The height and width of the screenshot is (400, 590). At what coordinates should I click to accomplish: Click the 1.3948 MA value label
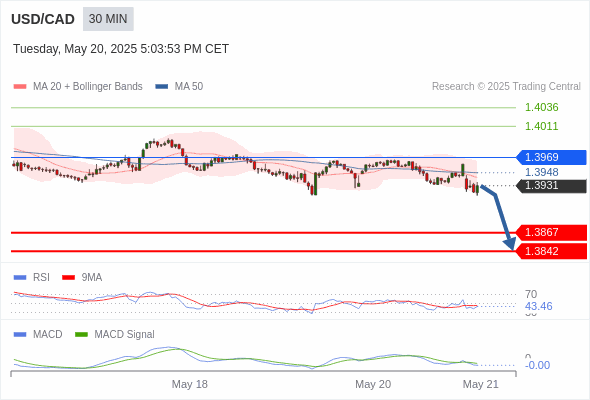click(x=541, y=172)
